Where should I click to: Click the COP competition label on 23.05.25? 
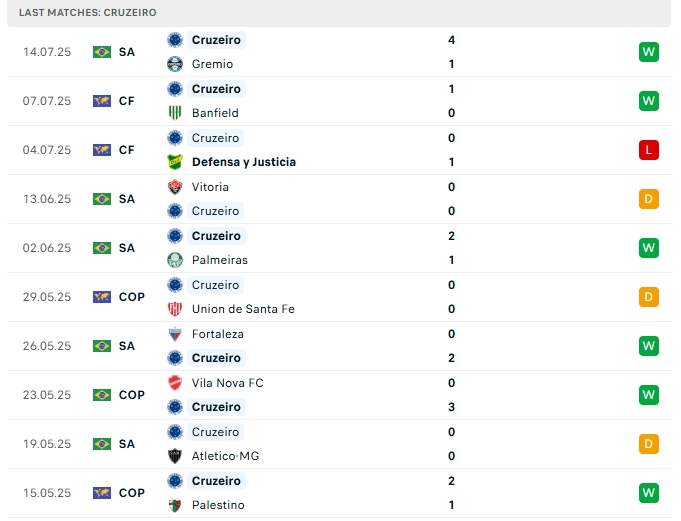[x=132, y=395]
